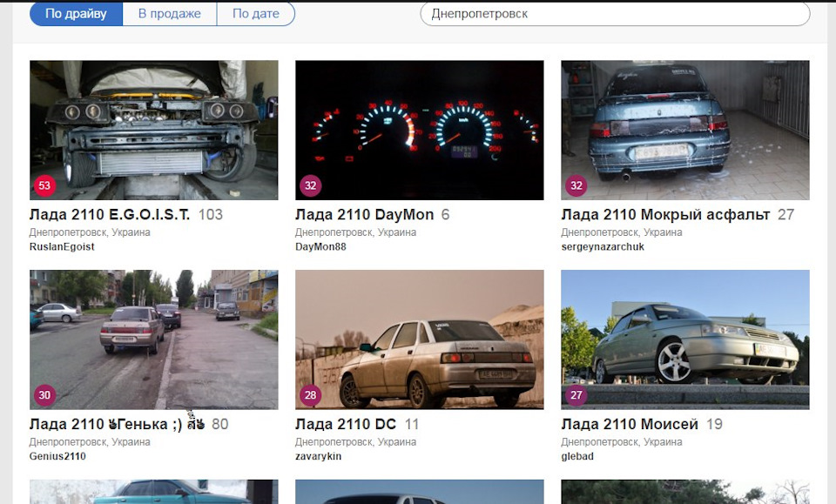Image resolution: width=836 pixels, height=504 pixels.
Task: Open the Генька car street photo
Action: coord(153,339)
